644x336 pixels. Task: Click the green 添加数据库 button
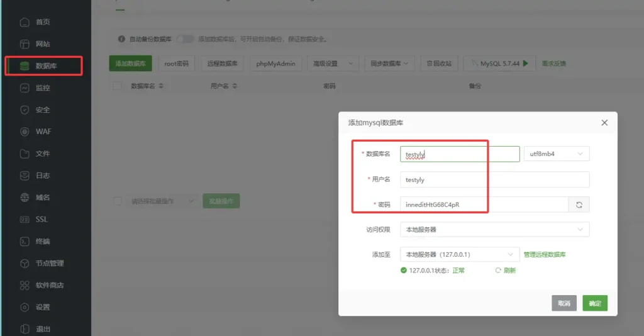tap(131, 64)
